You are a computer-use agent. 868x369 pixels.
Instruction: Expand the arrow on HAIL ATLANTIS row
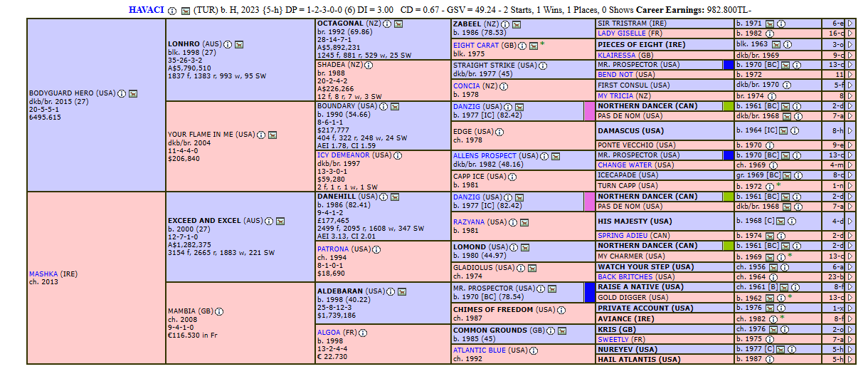[x=850, y=360]
